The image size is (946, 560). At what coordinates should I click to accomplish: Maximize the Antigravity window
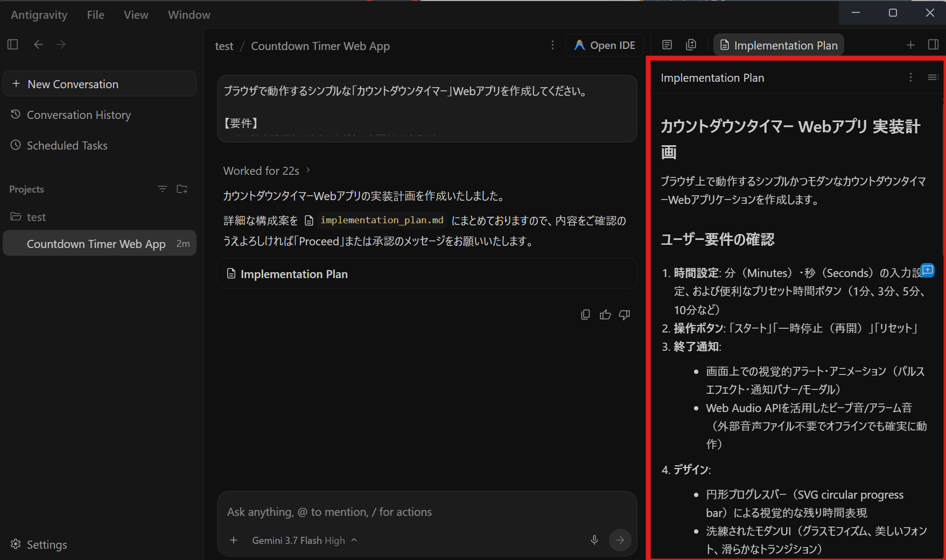point(893,12)
